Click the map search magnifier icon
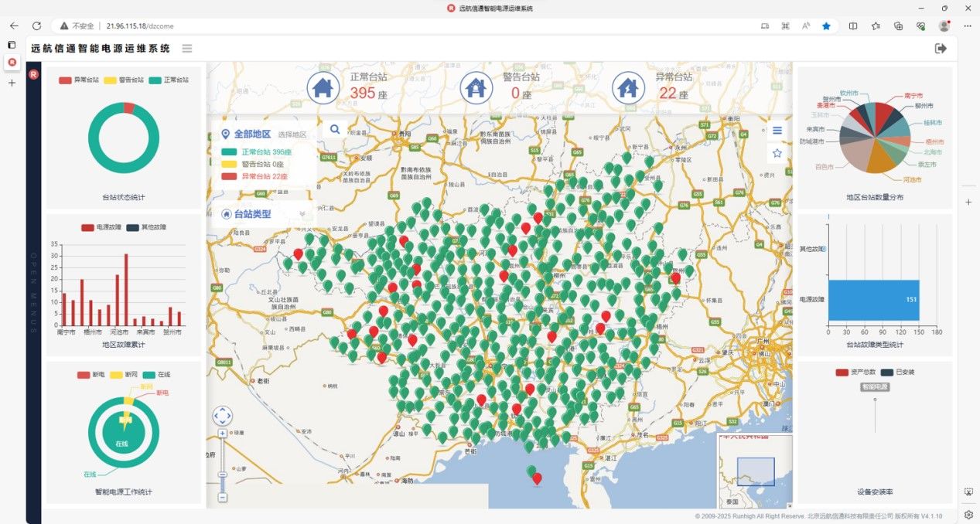 click(x=335, y=129)
